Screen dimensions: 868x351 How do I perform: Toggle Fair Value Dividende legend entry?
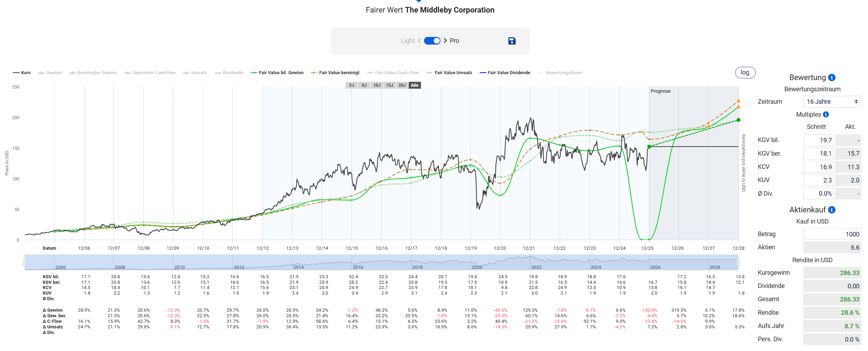click(505, 73)
